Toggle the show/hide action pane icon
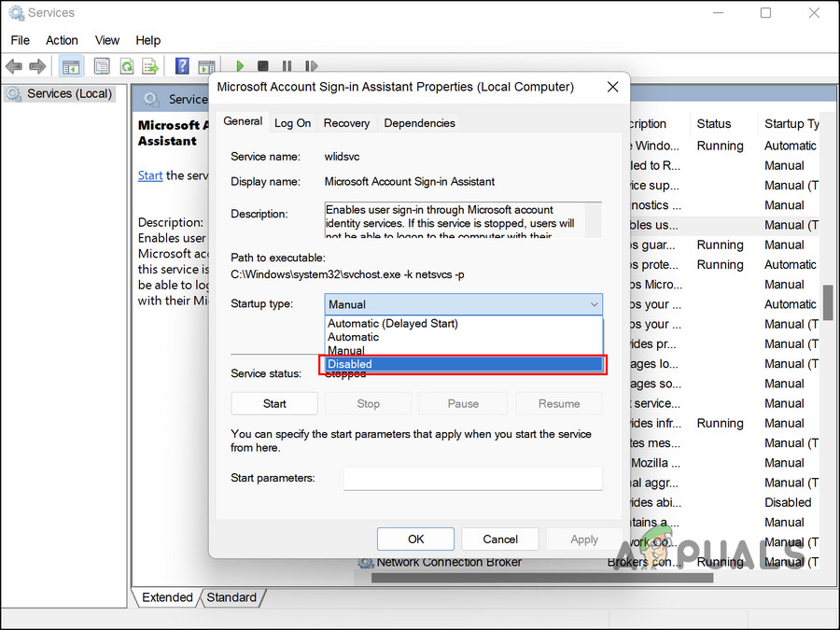 [x=205, y=66]
